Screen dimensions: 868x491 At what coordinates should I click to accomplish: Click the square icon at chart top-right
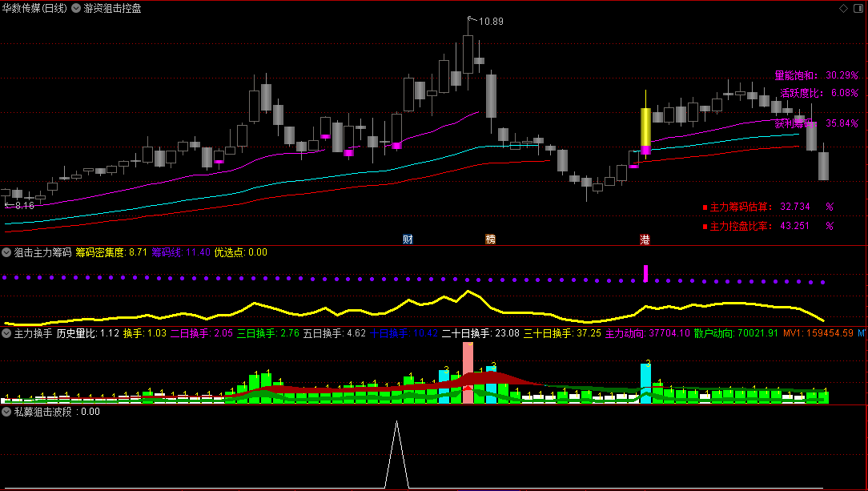click(x=858, y=8)
